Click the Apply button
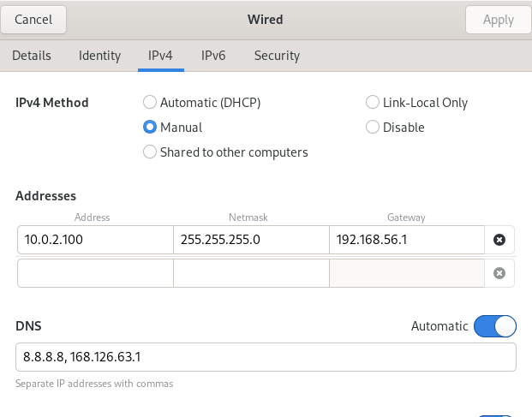The height and width of the screenshot is (417, 532). pyautogui.click(x=498, y=19)
